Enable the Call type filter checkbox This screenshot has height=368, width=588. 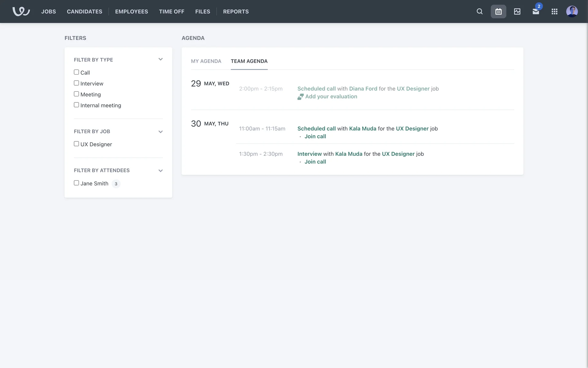76,72
